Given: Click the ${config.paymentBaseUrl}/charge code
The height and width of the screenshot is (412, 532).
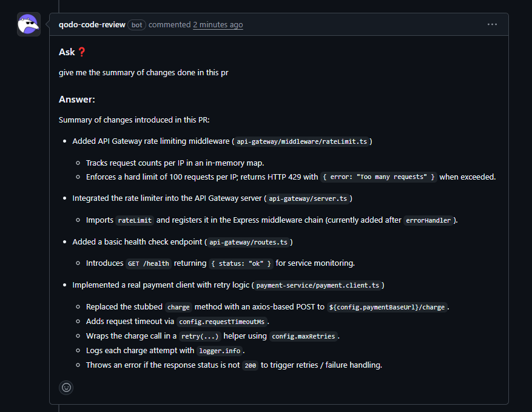Looking at the screenshot, I should (387, 307).
